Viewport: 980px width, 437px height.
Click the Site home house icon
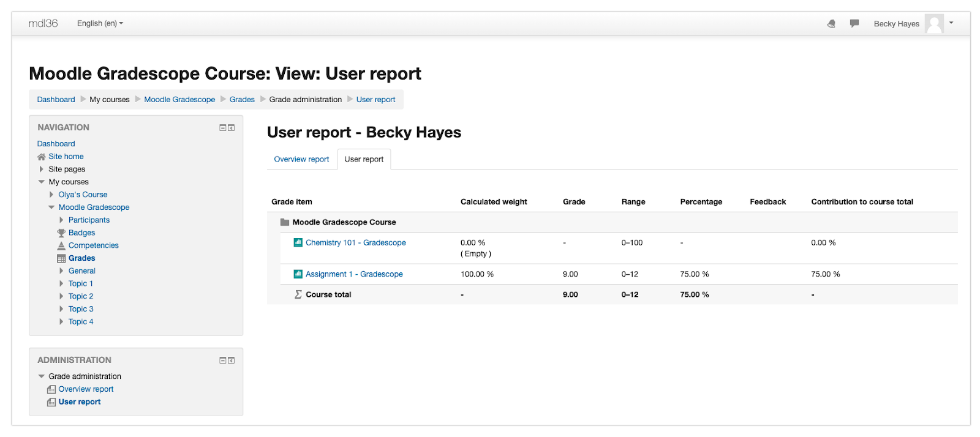pyautogui.click(x=42, y=157)
